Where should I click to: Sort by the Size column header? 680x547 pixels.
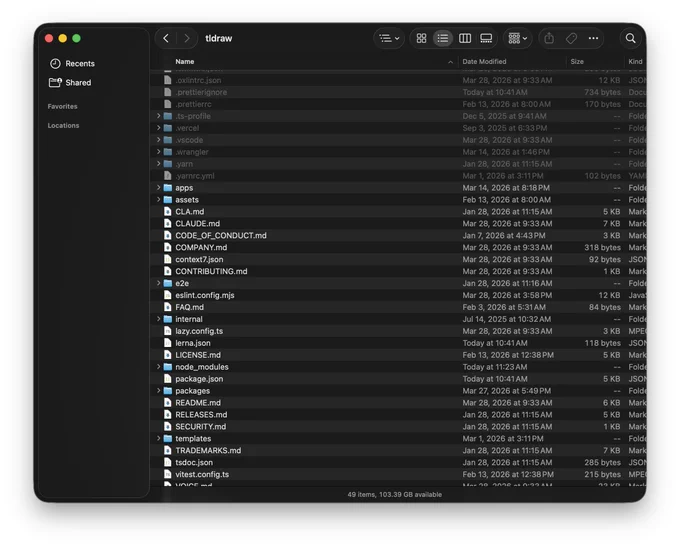pos(577,62)
